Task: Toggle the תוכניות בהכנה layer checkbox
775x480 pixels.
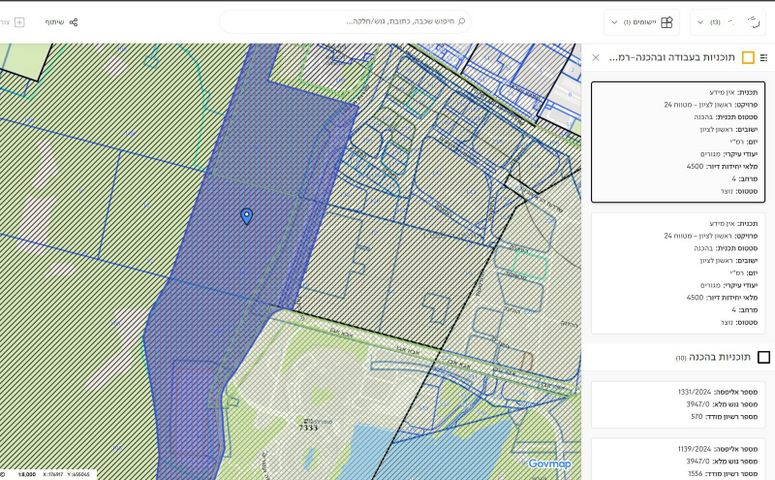Action: point(764,357)
